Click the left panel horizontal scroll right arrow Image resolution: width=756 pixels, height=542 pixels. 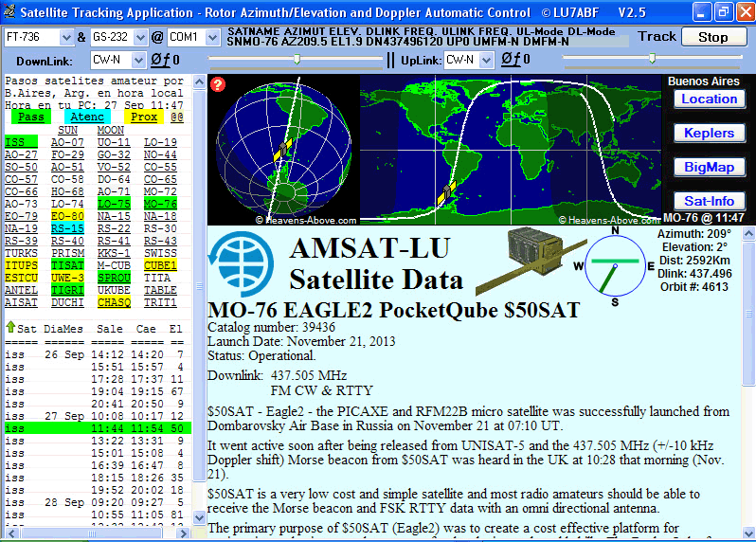(x=183, y=533)
